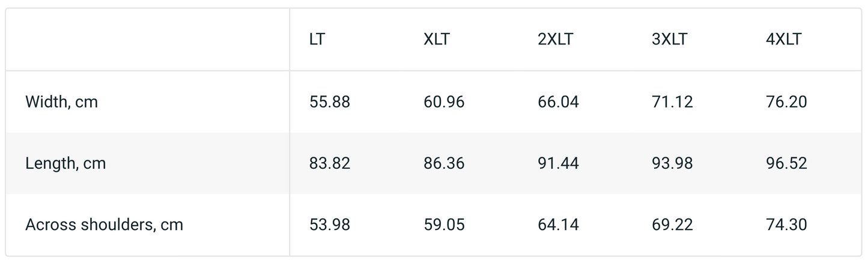Select the "Across shoulders, cm" row label
The image size is (868, 263).
104,225
